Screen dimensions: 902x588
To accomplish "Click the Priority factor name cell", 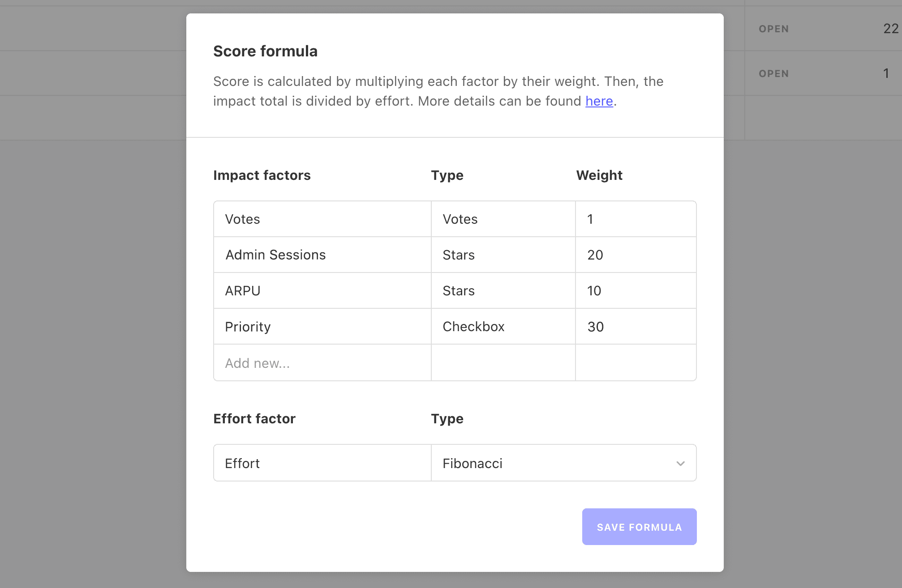I will pos(322,326).
